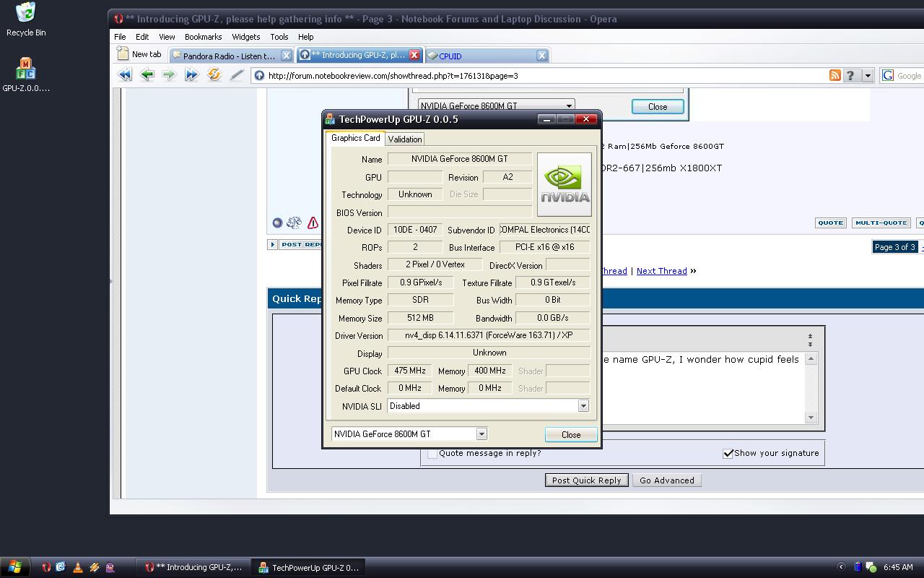
Task: Click the RSS feed icon in address bar
Action: point(835,75)
